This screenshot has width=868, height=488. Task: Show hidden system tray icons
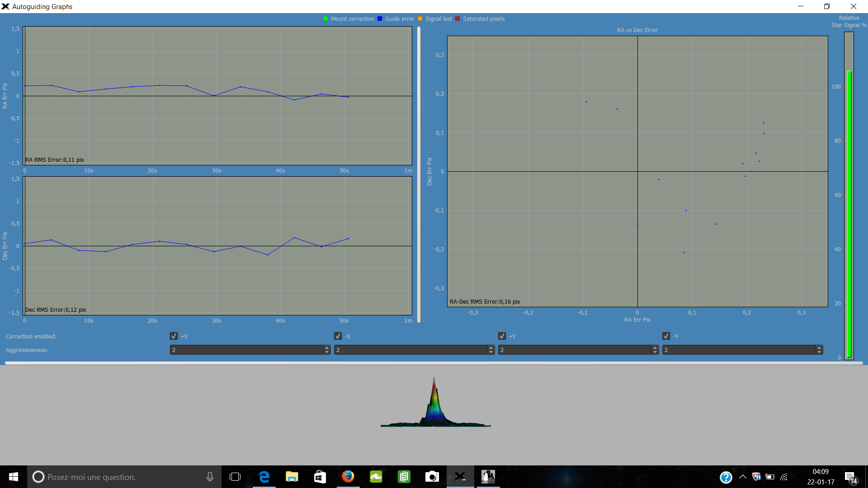click(x=743, y=477)
